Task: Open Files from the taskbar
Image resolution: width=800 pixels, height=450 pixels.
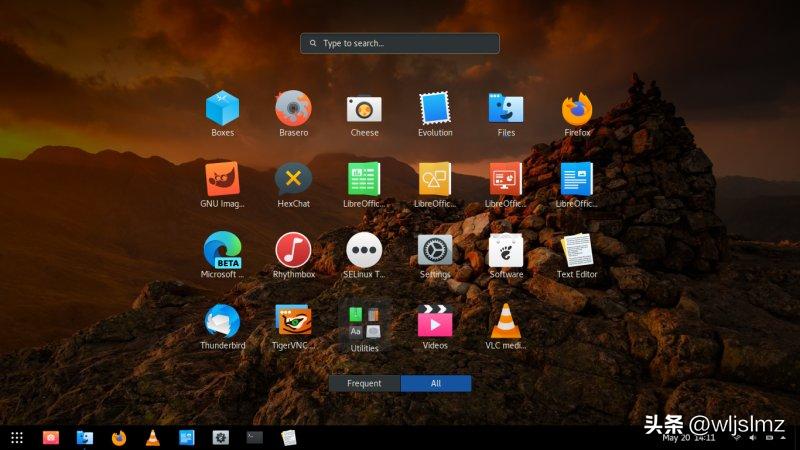Action: click(x=85, y=438)
